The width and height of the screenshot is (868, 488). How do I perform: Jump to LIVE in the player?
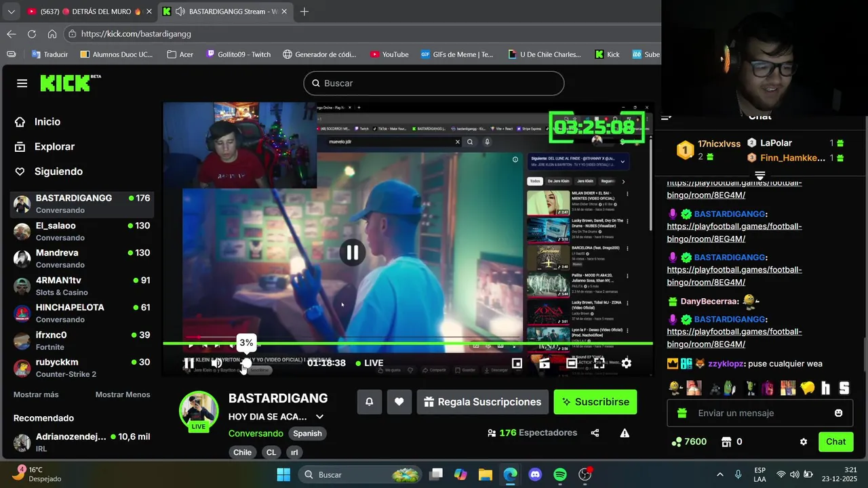(x=370, y=363)
